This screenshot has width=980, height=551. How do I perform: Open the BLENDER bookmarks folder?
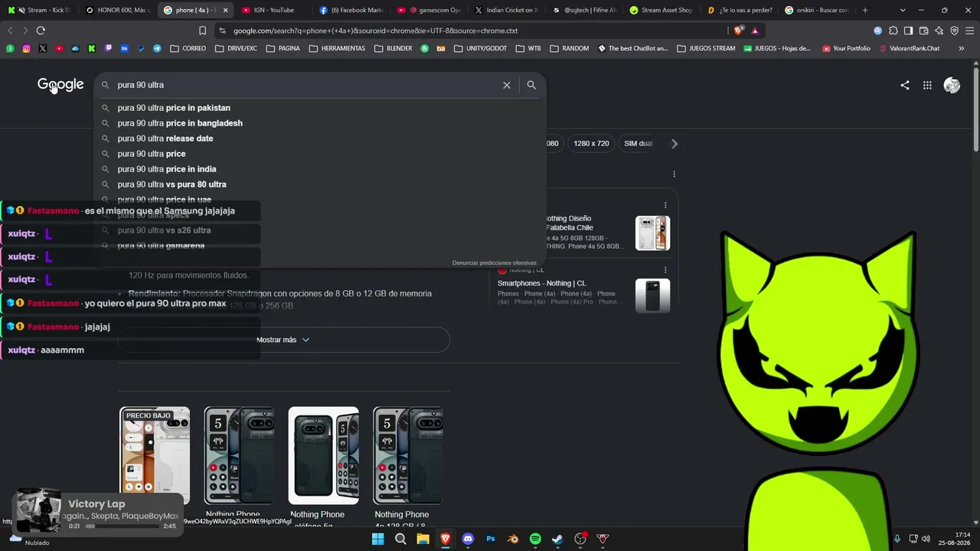393,48
